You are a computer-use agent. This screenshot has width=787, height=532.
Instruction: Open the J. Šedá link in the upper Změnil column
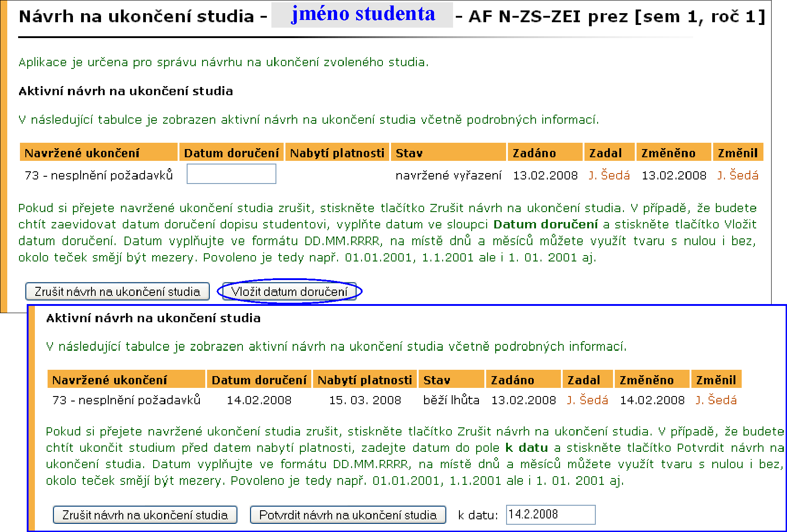[x=738, y=175]
